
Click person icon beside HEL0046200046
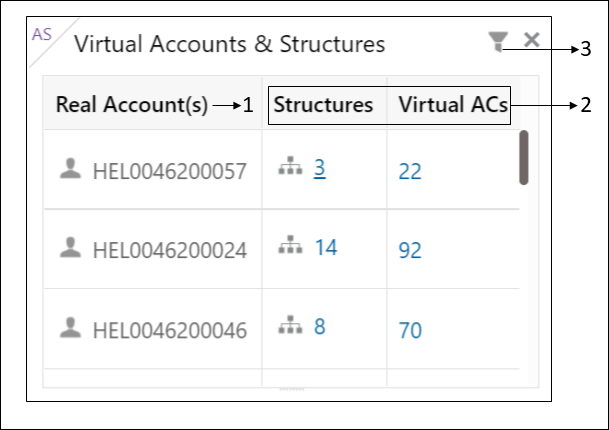[x=70, y=327]
